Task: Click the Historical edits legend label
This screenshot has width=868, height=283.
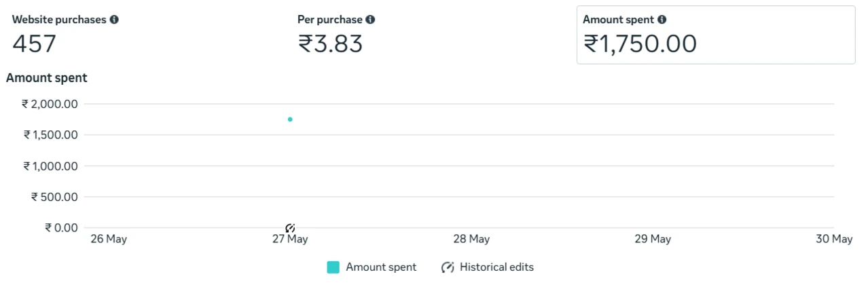Action: click(x=496, y=267)
